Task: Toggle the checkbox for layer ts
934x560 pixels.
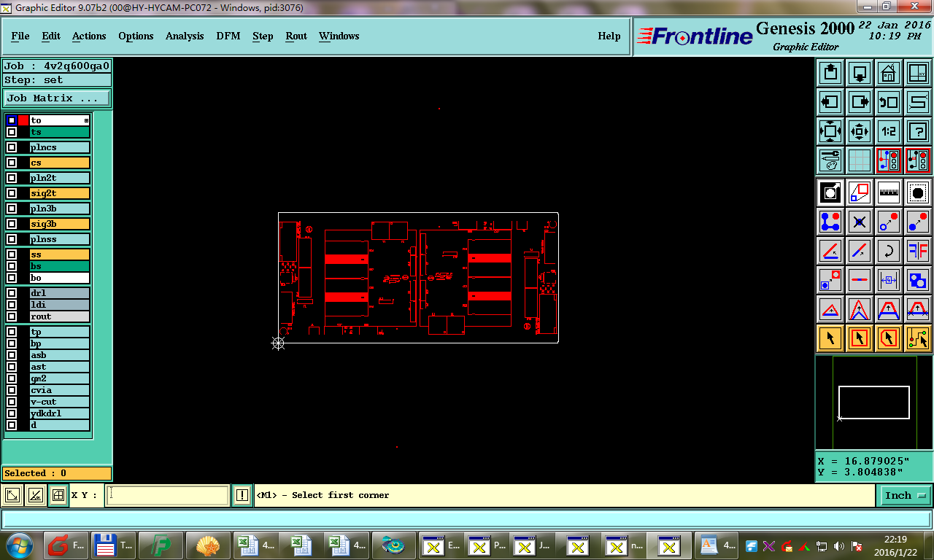Action: point(12,132)
